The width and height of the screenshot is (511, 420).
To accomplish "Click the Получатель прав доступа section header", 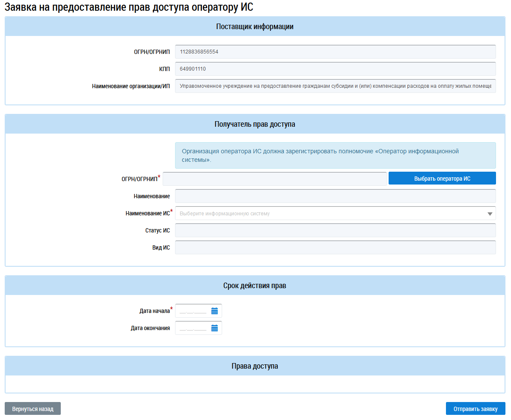I will point(255,125).
